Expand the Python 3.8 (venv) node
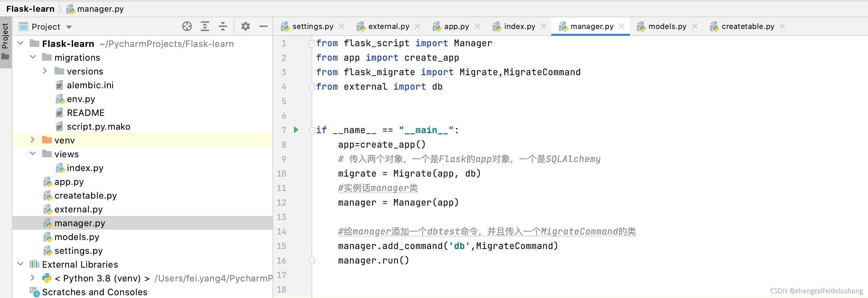 pos(32,278)
